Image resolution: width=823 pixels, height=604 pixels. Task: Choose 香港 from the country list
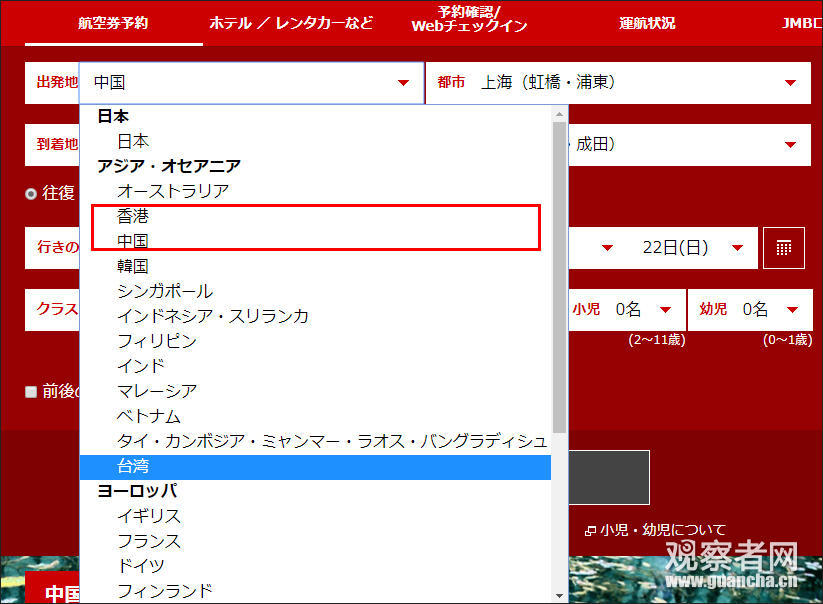[x=315, y=216]
